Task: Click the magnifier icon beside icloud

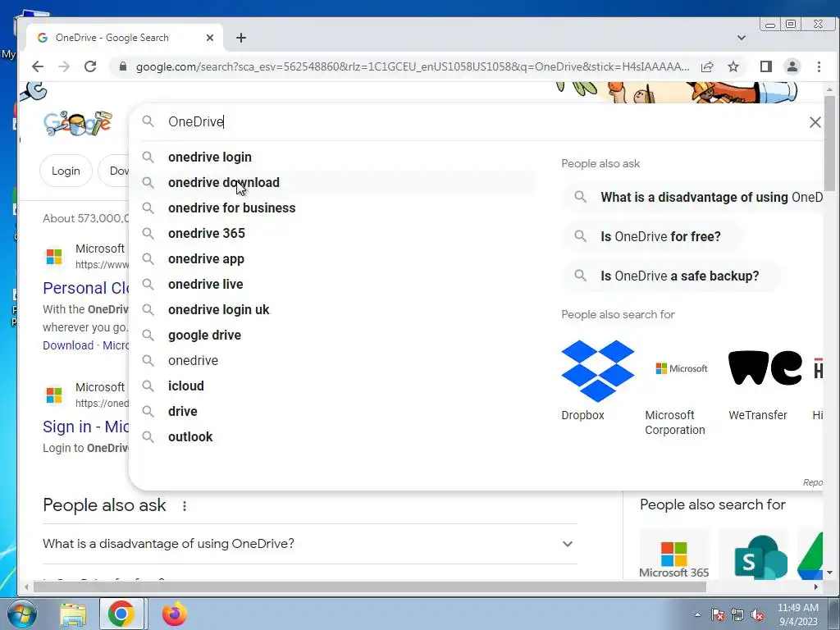Action: point(148,386)
